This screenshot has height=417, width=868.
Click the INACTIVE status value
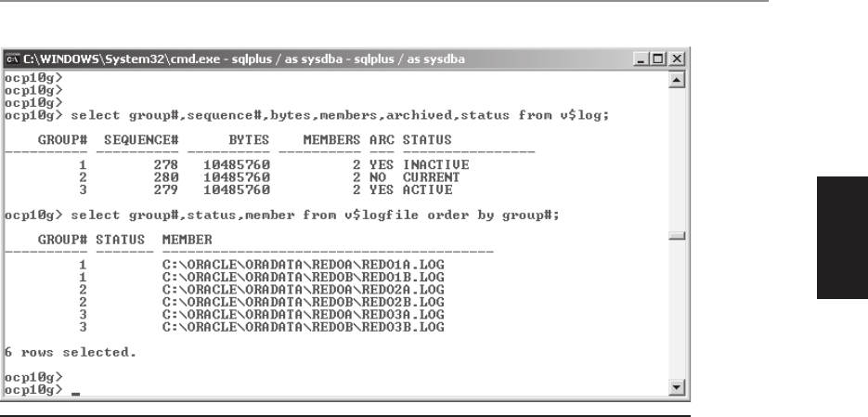tap(435, 165)
